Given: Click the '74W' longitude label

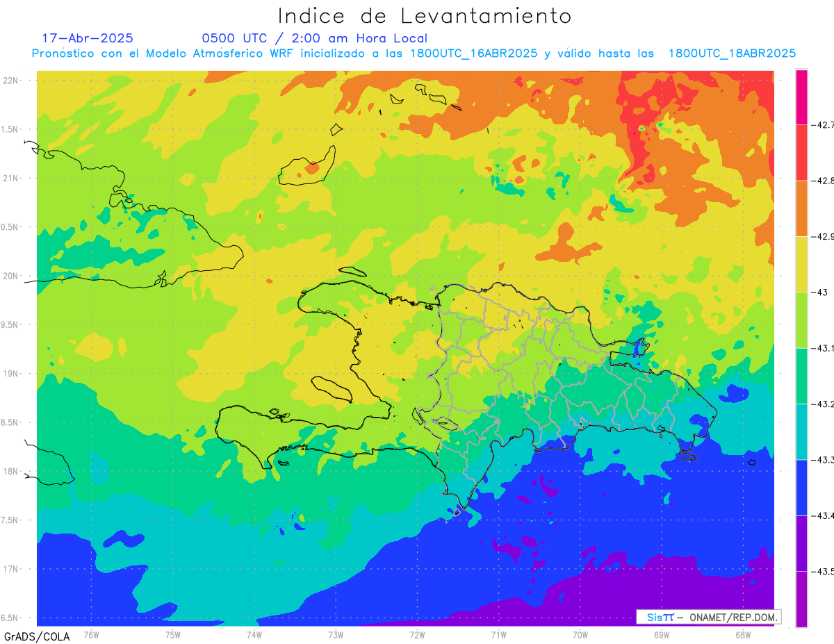Looking at the screenshot, I should 254,635.
